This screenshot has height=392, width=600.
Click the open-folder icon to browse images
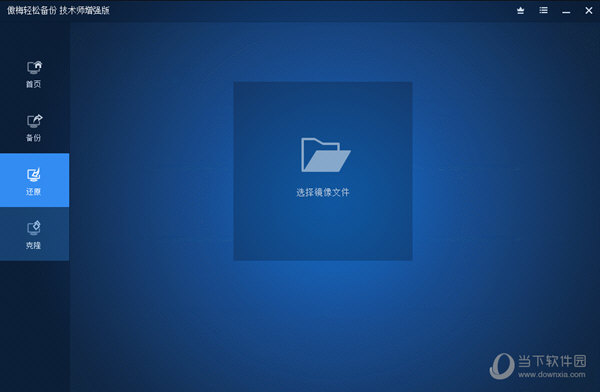(325, 155)
